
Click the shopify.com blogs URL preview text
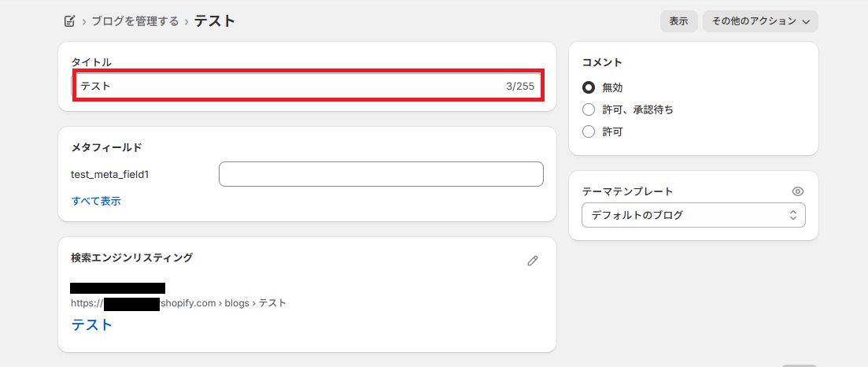[223, 303]
